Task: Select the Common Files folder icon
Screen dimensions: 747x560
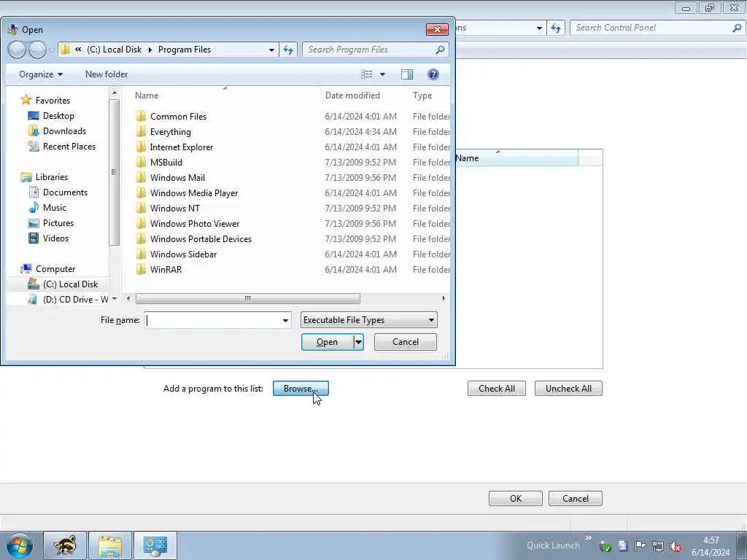Action: (141, 116)
